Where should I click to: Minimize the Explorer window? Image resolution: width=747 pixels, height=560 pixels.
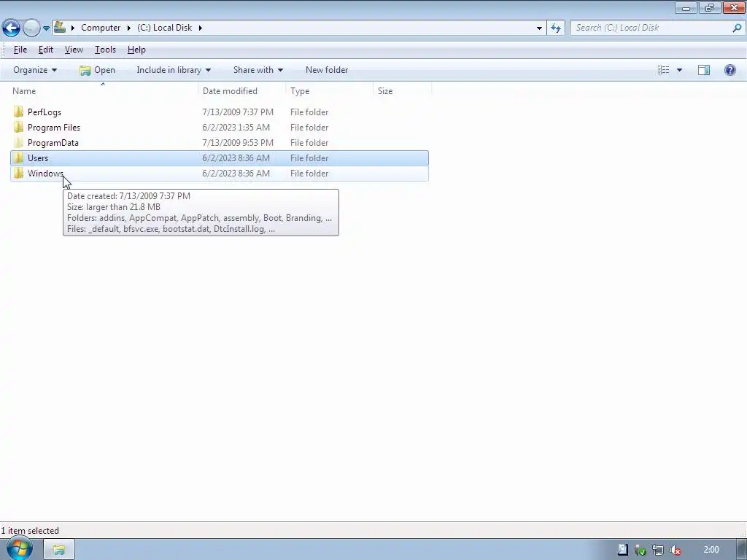(x=686, y=8)
